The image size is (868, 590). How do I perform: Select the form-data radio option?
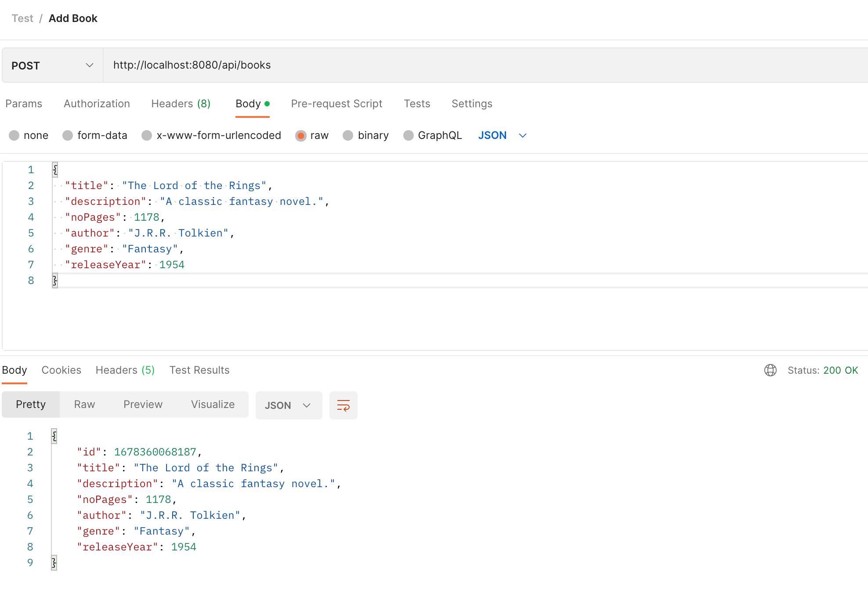coord(68,135)
